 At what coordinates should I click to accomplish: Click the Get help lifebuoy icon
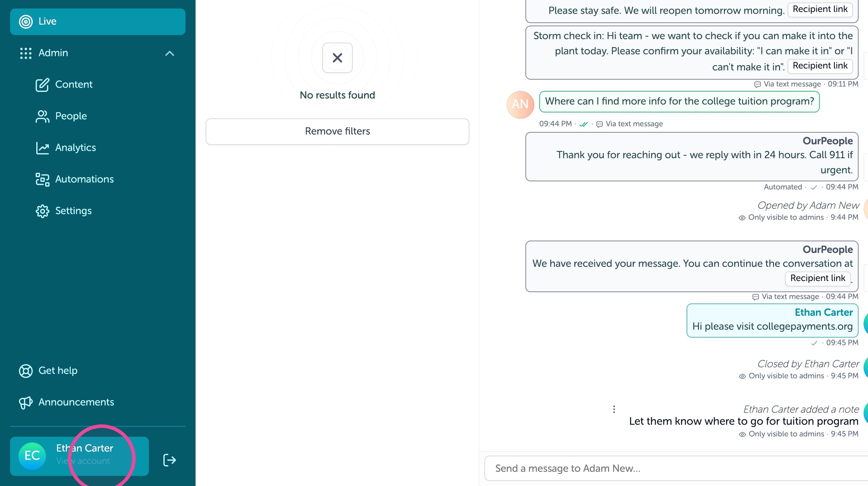click(x=26, y=371)
